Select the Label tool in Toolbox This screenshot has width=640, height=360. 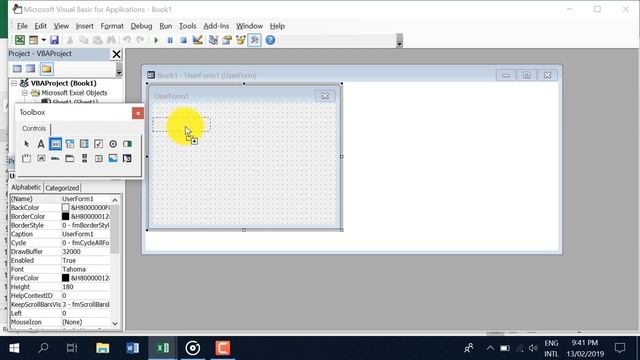tap(41, 144)
